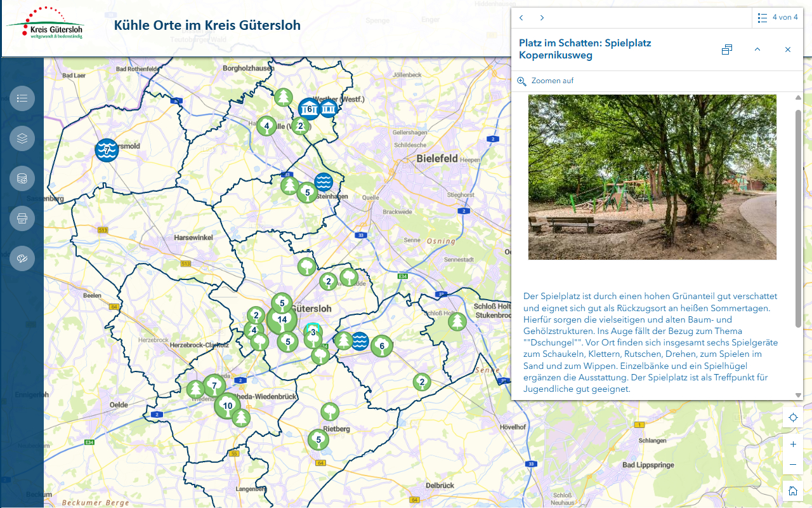The width and height of the screenshot is (812, 508).
Task: Return map to home extent
Action: [x=793, y=491]
